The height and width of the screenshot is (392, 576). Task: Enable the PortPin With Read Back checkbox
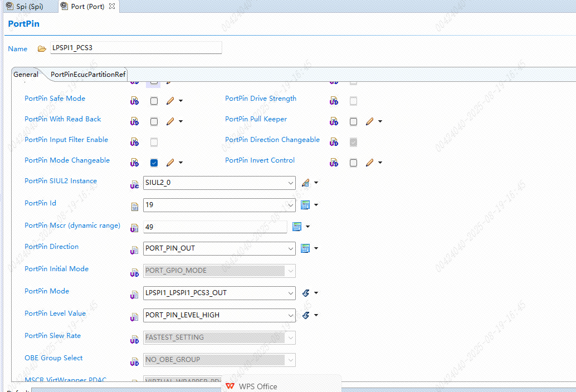154,121
